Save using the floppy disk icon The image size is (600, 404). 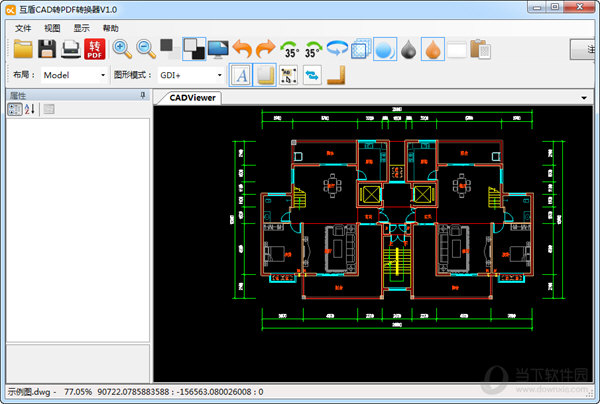click(x=47, y=49)
